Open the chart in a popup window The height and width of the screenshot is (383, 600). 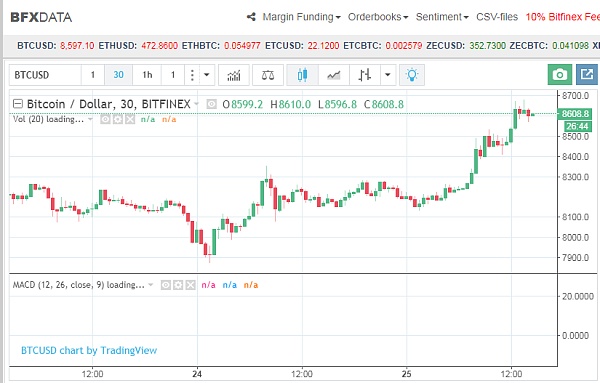587,75
